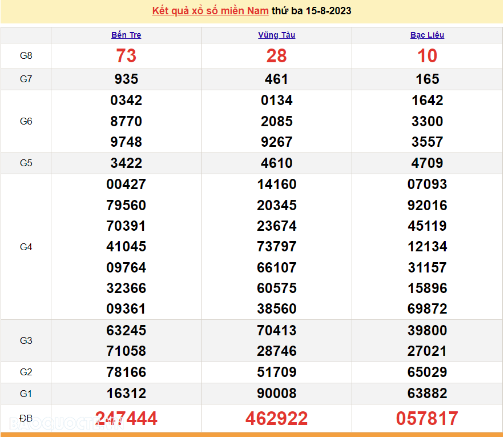
Task: Open the Bạc Liêu province link
Action: tap(427, 35)
